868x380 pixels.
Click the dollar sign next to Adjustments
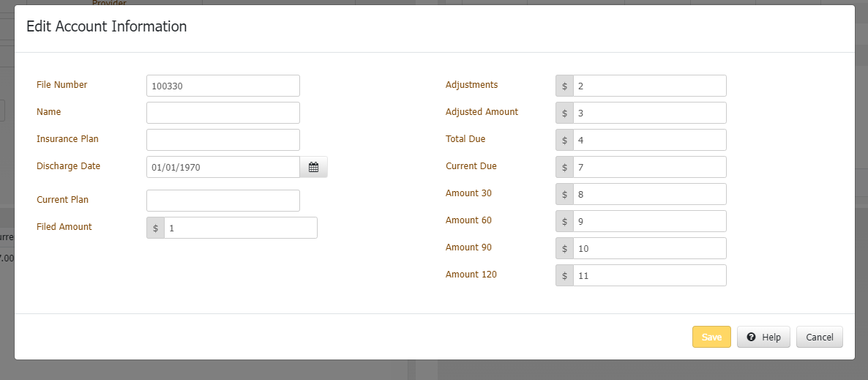[x=564, y=86]
